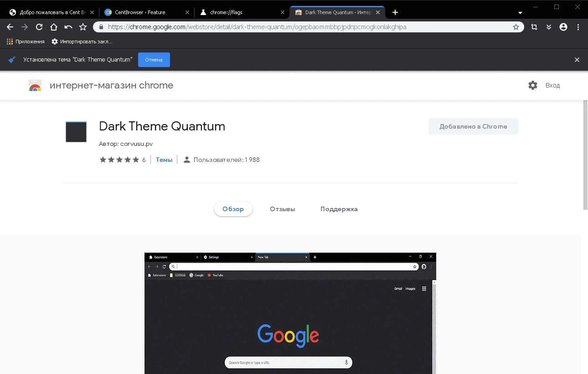Open the profile avatar menu

(x=563, y=27)
